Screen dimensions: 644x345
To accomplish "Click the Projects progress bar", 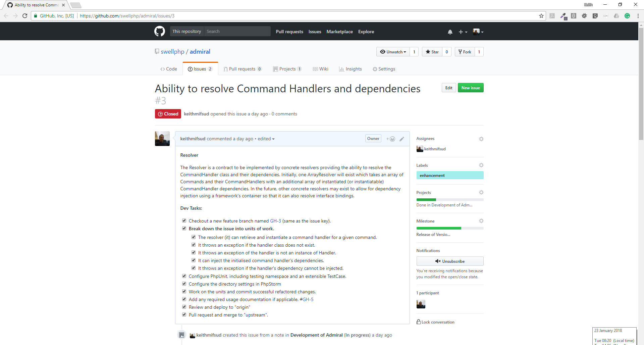I will point(450,200).
